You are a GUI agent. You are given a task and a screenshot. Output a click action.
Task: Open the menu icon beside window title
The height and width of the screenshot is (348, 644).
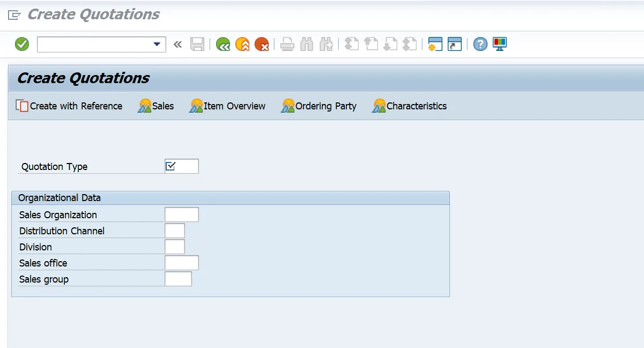(x=14, y=15)
